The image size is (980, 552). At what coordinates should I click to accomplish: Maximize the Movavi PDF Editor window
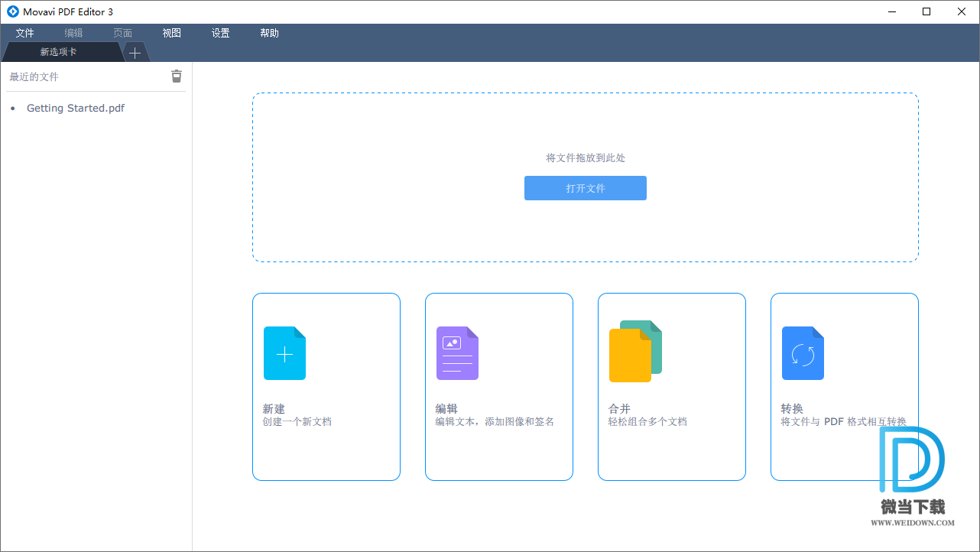(926, 11)
